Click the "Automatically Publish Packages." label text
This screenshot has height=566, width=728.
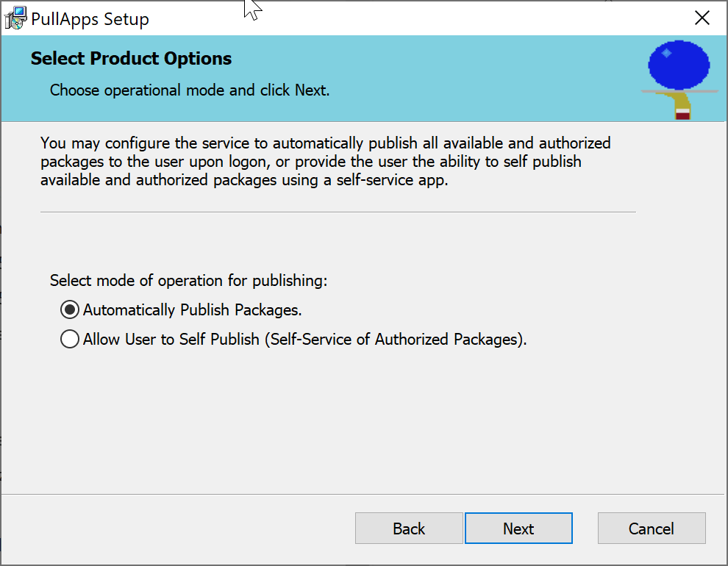pos(192,310)
